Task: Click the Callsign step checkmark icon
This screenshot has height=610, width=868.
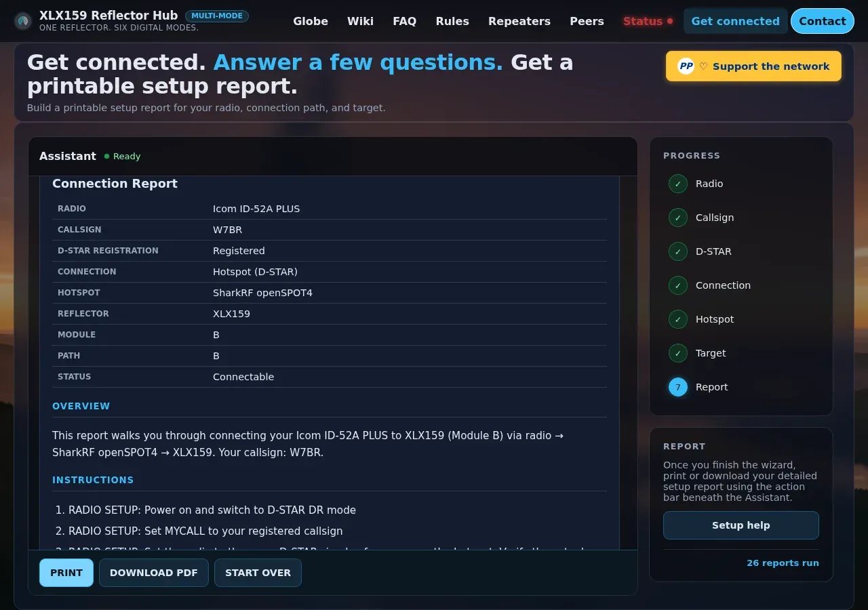Action: (678, 218)
